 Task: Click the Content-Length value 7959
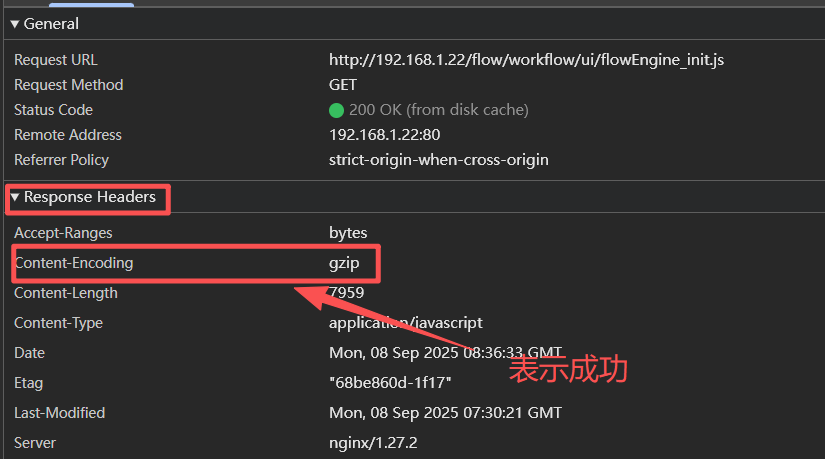click(346, 293)
